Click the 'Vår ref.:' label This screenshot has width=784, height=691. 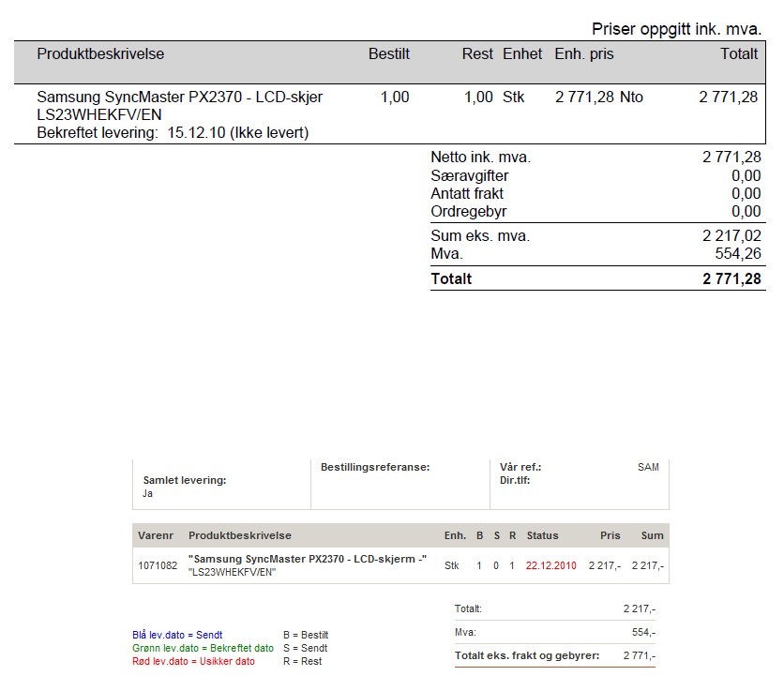[x=520, y=467]
